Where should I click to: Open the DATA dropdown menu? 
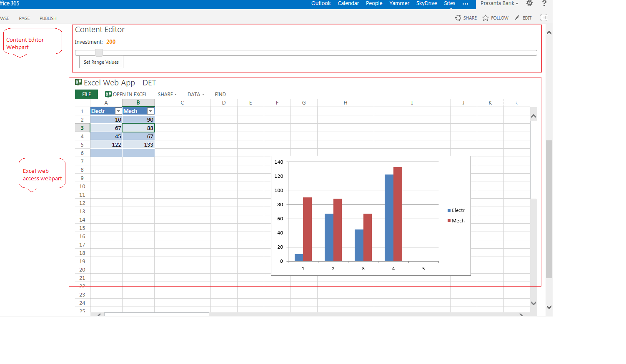[195, 94]
